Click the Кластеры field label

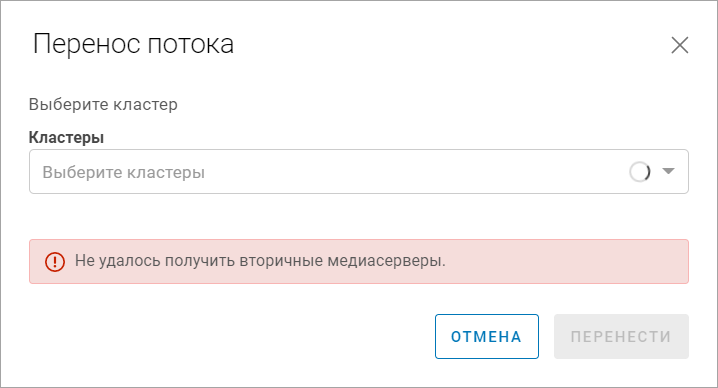coord(66,137)
